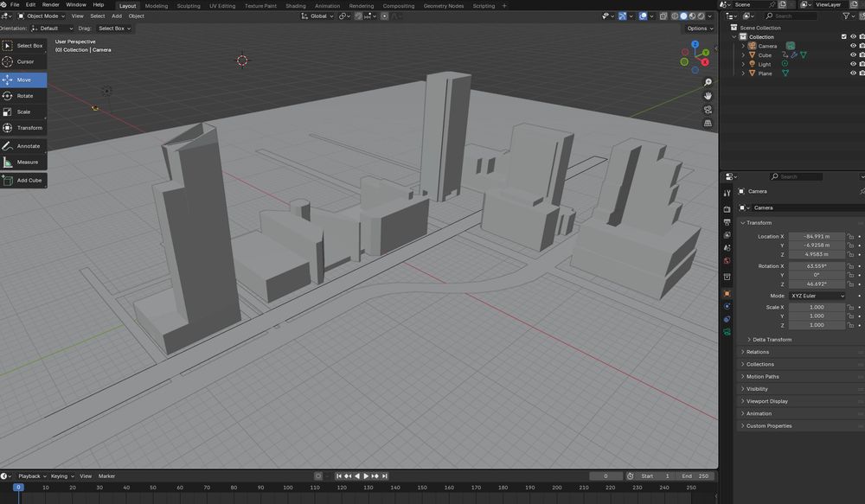Image resolution: width=865 pixels, height=504 pixels.
Task: Expand the Camera tree item
Action: 743,47
